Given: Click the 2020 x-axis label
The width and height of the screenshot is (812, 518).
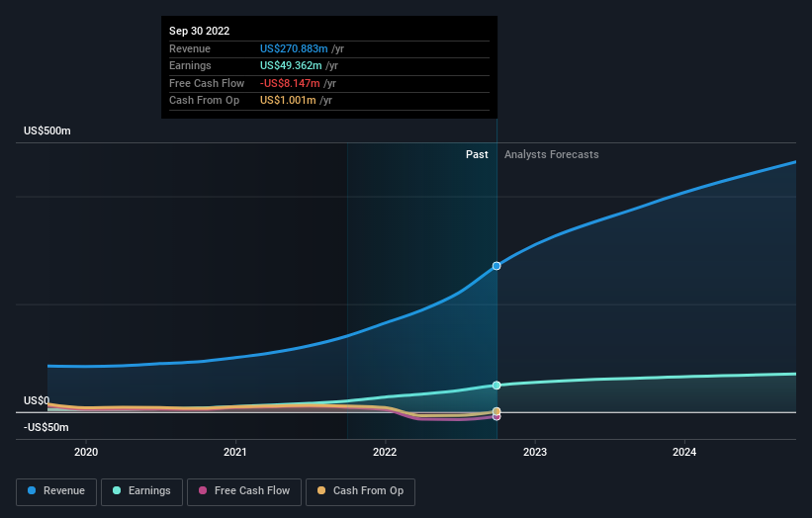Looking at the screenshot, I should (86, 453).
